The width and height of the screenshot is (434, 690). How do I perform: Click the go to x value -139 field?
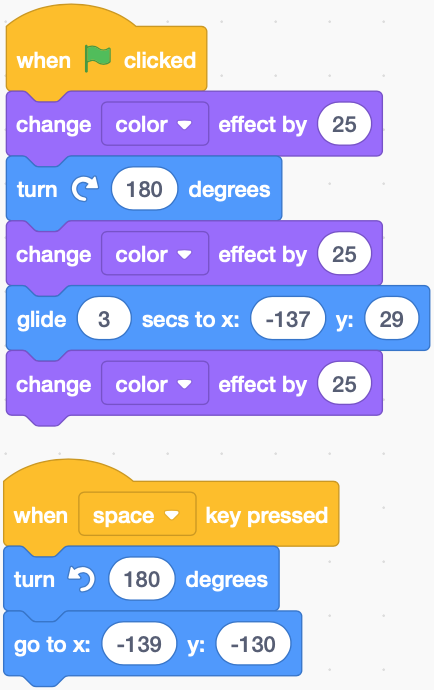coord(139,644)
